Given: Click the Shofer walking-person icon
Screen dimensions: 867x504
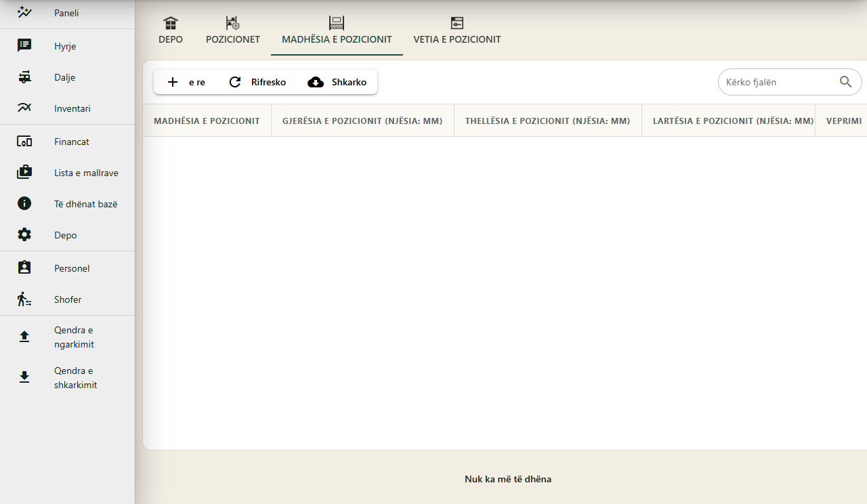Looking at the screenshot, I should click(24, 299).
